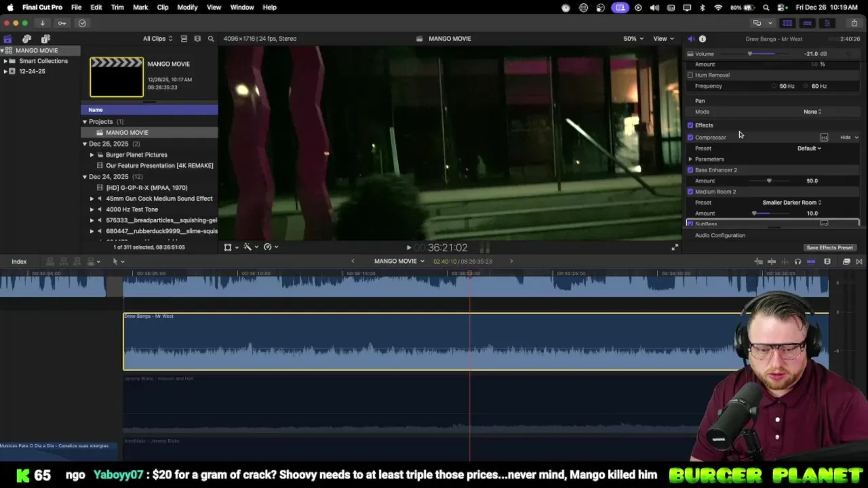The height and width of the screenshot is (488, 868).
Task: Open the Effects browser icon
Action: pos(846,262)
